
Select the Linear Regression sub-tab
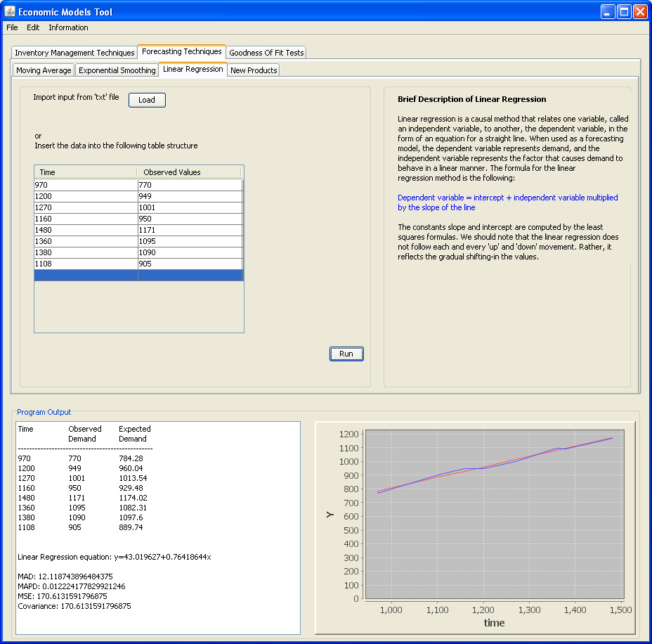pos(193,69)
